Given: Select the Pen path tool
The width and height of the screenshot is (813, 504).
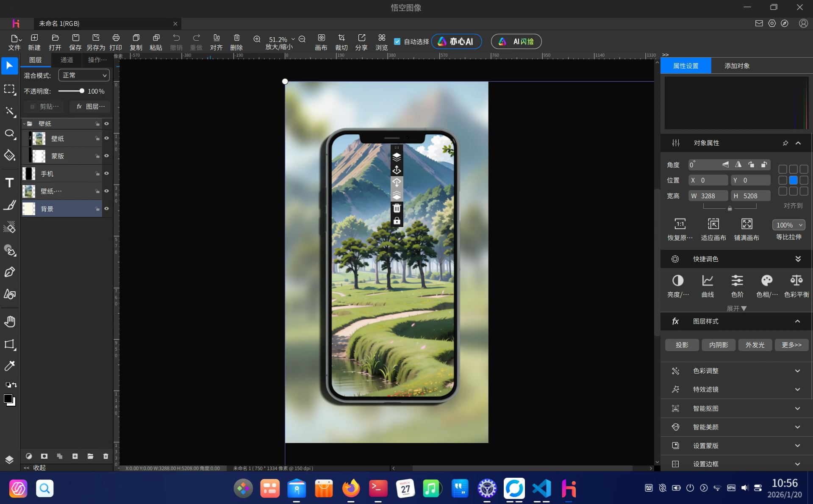Looking at the screenshot, I should 9,272.
